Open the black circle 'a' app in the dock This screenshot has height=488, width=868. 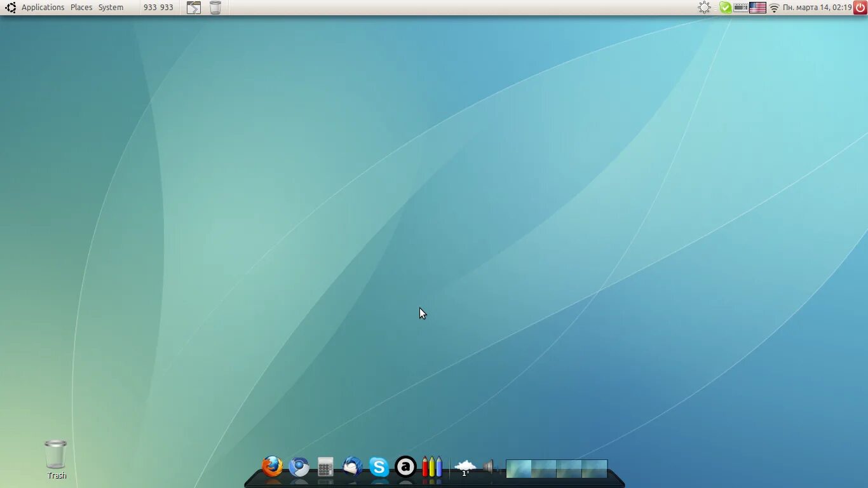click(x=405, y=467)
